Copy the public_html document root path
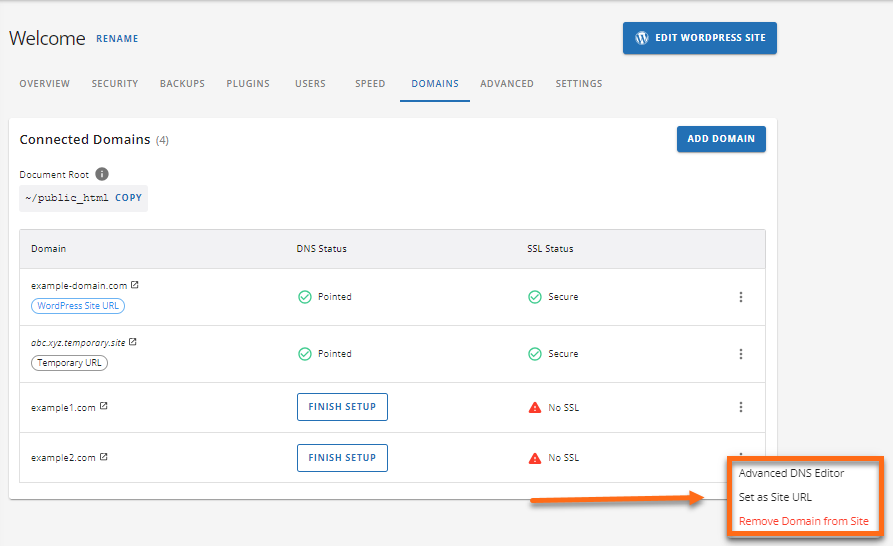Image resolution: width=893 pixels, height=546 pixels. [128, 198]
